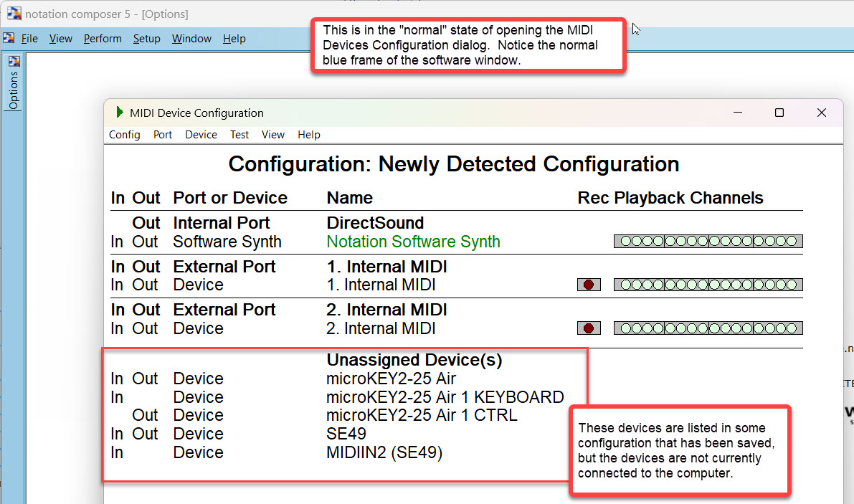Click the notation composer app icon in title bar

(x=14, y=14)
